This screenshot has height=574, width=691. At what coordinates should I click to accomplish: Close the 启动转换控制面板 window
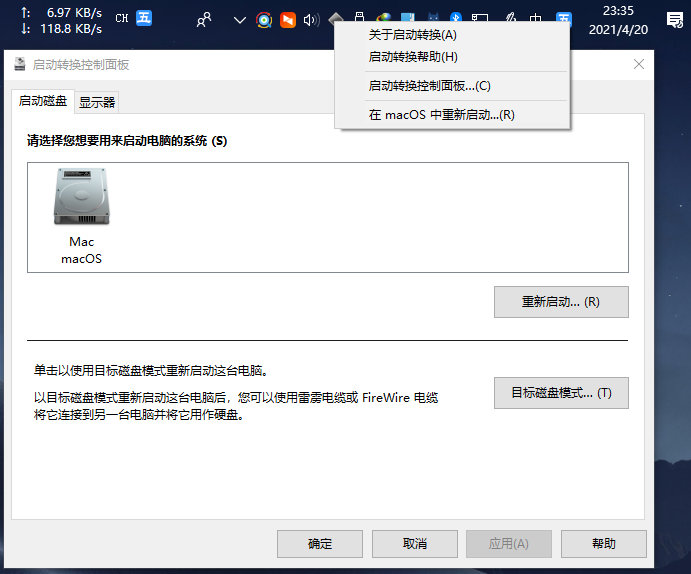coord(639,64)
